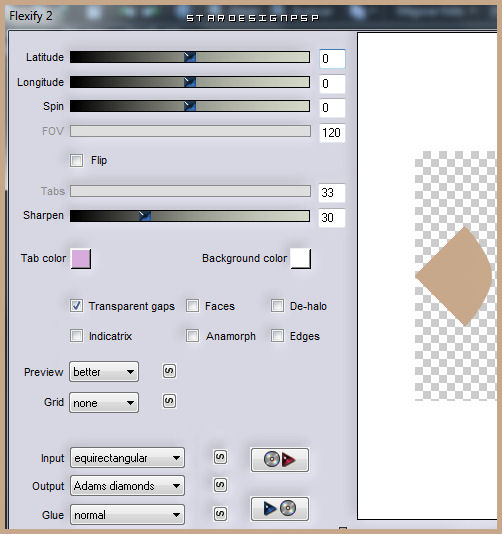Click the disc-then-red-arrow load settings button
Viewport: 502px width, 534px height.
(280, 460)
